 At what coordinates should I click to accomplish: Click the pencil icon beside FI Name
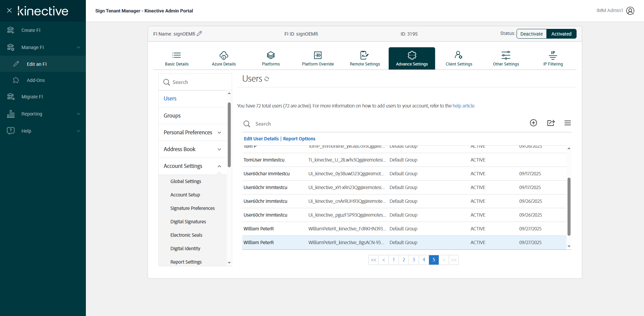[199, 34]
